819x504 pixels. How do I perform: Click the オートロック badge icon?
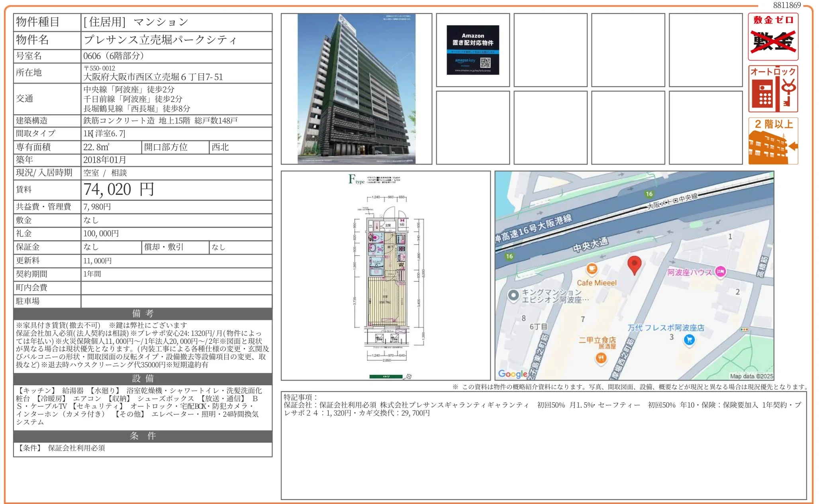[x=773, y=89]
